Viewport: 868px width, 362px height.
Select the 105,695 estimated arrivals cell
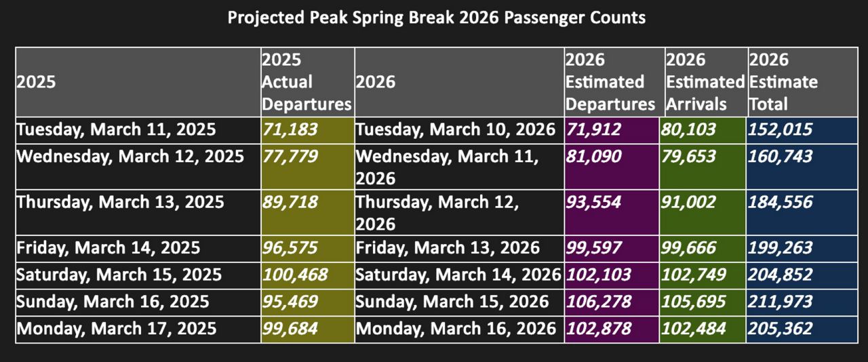point(693,302)
